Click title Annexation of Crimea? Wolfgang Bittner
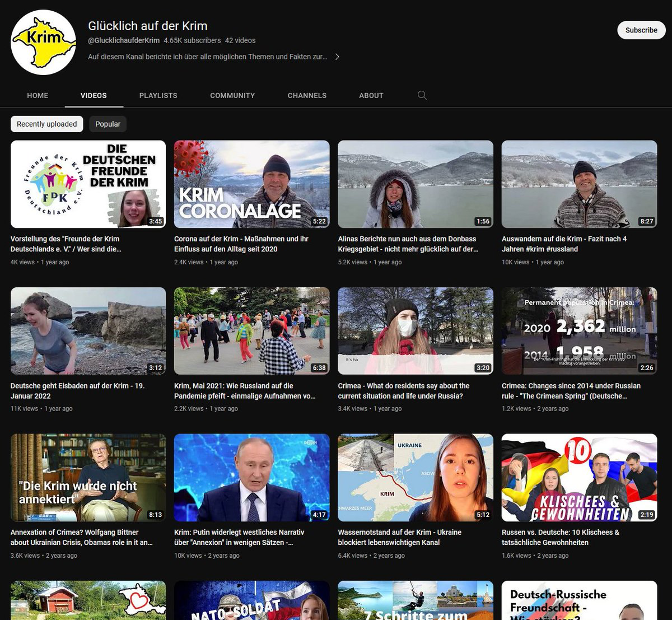This screenshot has height=620, width=672. tap(82, 537)
